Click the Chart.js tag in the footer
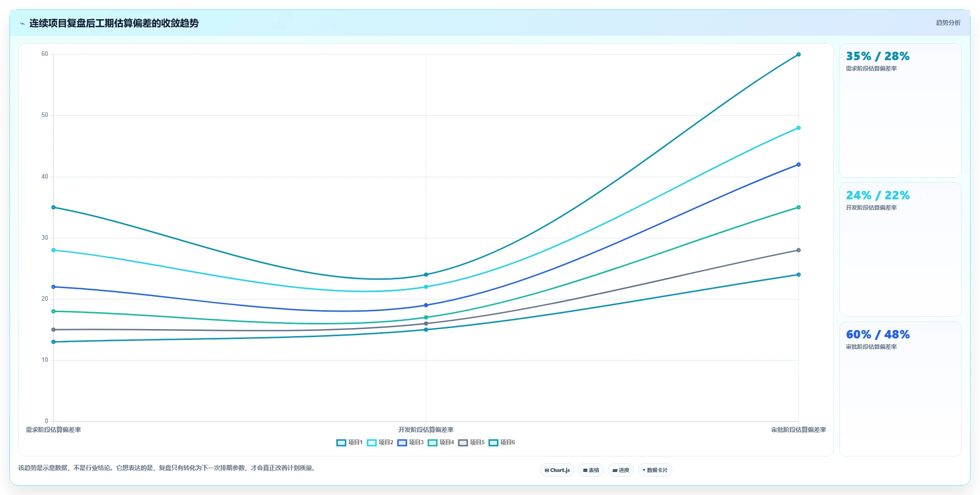This screenshot has width=980, height=495. coord(557,470)
